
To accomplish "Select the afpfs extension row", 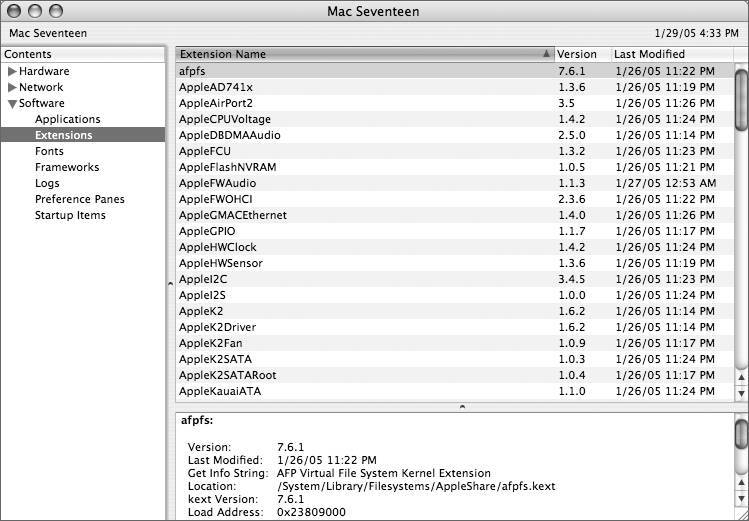I will tap(454, 71).
